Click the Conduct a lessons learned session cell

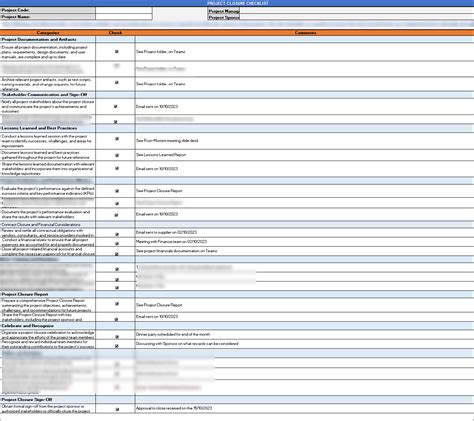tap(48, 141)
